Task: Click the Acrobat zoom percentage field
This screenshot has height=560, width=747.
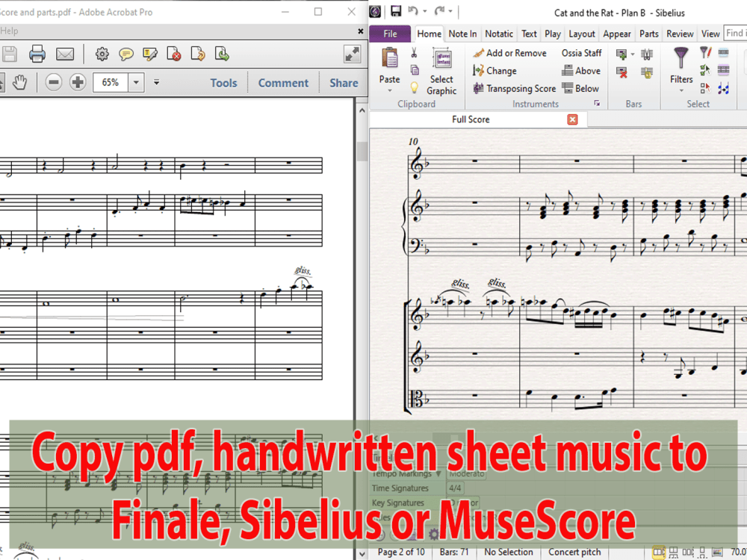Action: point(111,82)
